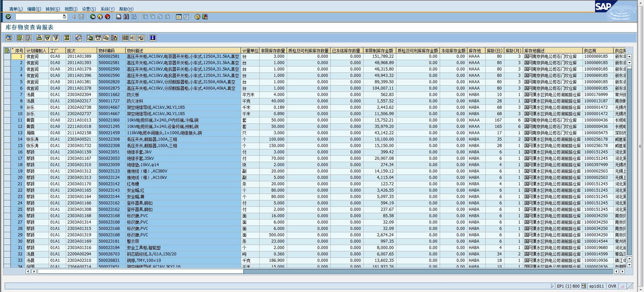644x292 pixels.
Task: Expand the status bar message area triangle
Action: (552, 286)
